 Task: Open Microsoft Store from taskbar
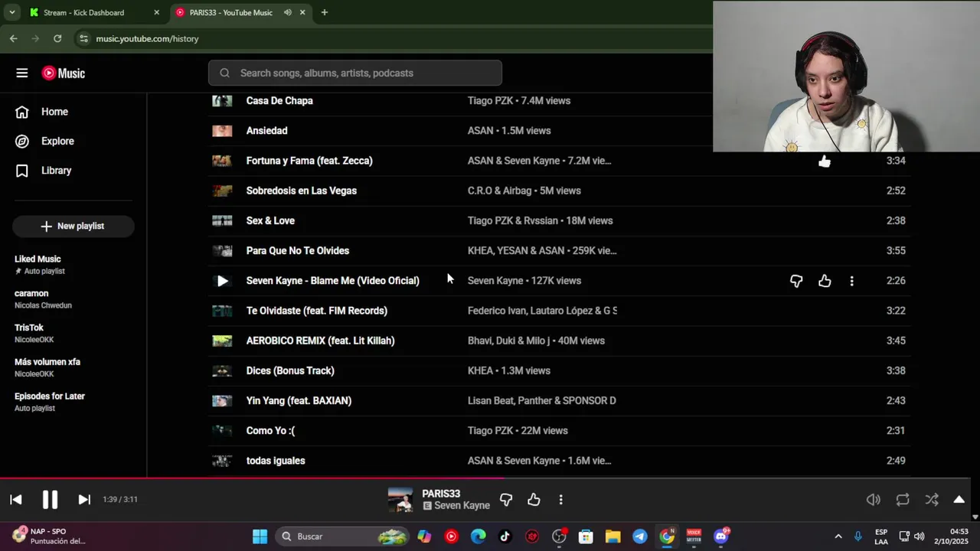coord(586,536)
